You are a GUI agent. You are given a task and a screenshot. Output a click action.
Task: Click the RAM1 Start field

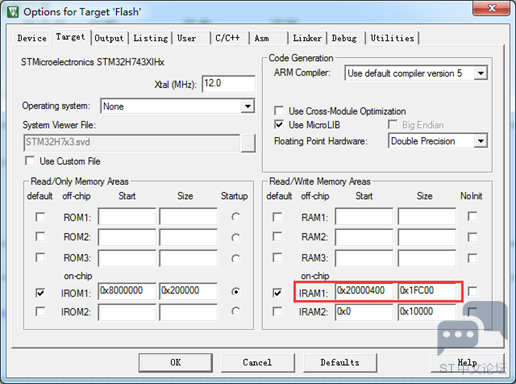pyautogui.click(x=364, y=216)
